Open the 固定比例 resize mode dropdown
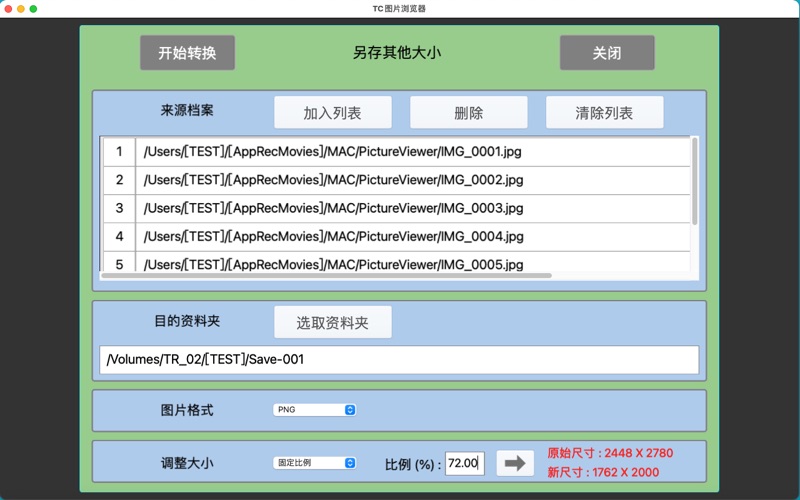This screenshot has height=500, width=800. coord(314,463)
